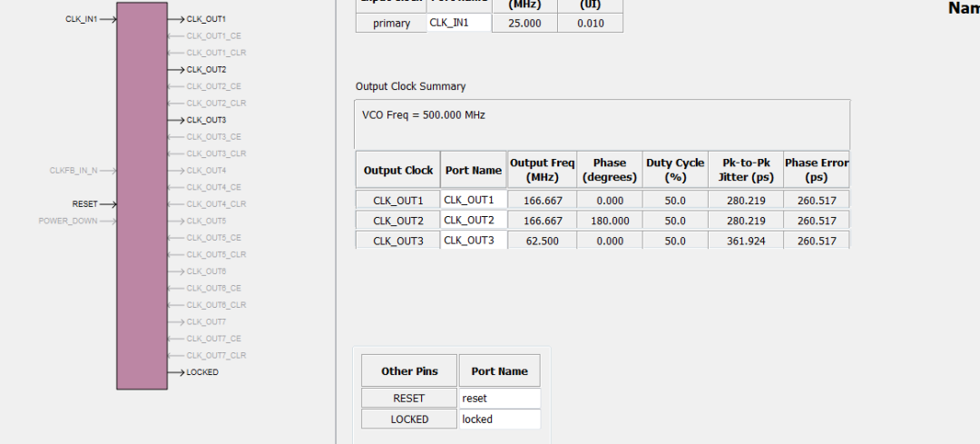
Task: Click the locked port name field
Action: click(x=499, y=419)
